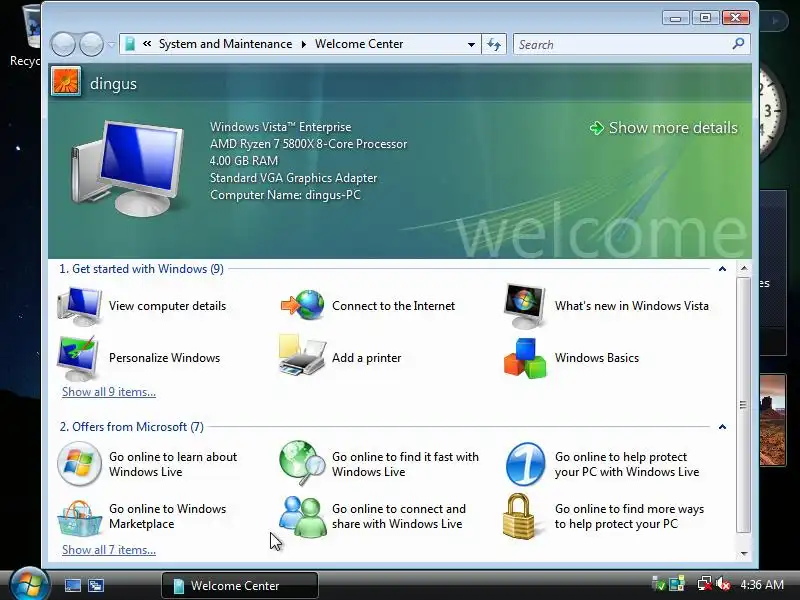Image resolution: width=800 pixels, height=600 pixels.
Task: Maximize the Welcome Center window
Action: (x=706, y=18)
